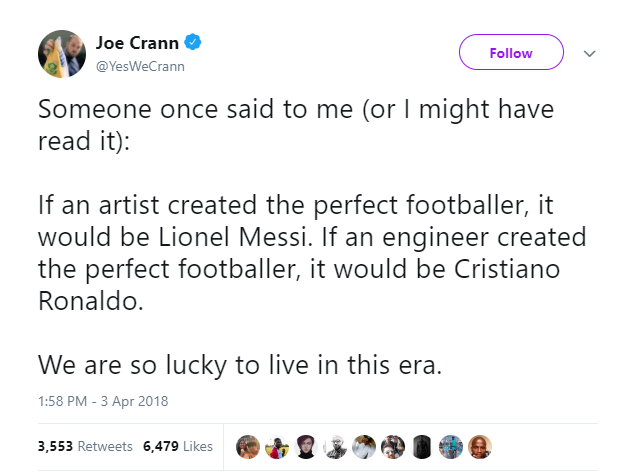
Task: Click the fourth black-and-white liker avatar
Action: click(335, 445)
